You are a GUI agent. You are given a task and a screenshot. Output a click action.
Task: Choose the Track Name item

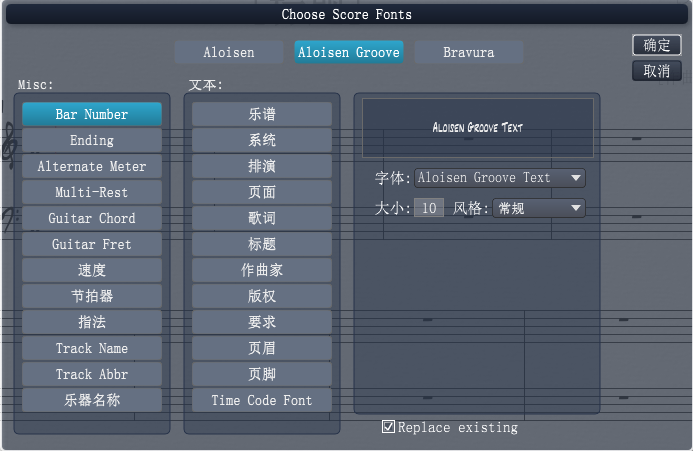click(92, 349)
